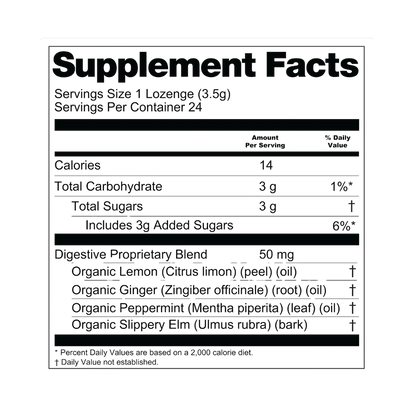Click the dagger symbol beside Organic Ginger
The width and height of the screenshot is (416, 415).
[352, 290]
